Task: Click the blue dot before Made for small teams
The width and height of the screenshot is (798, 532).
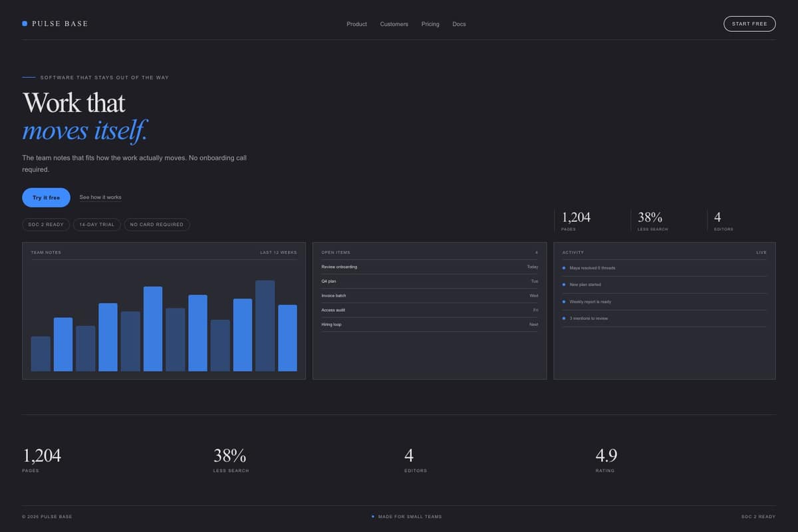Action: (373, 517)
